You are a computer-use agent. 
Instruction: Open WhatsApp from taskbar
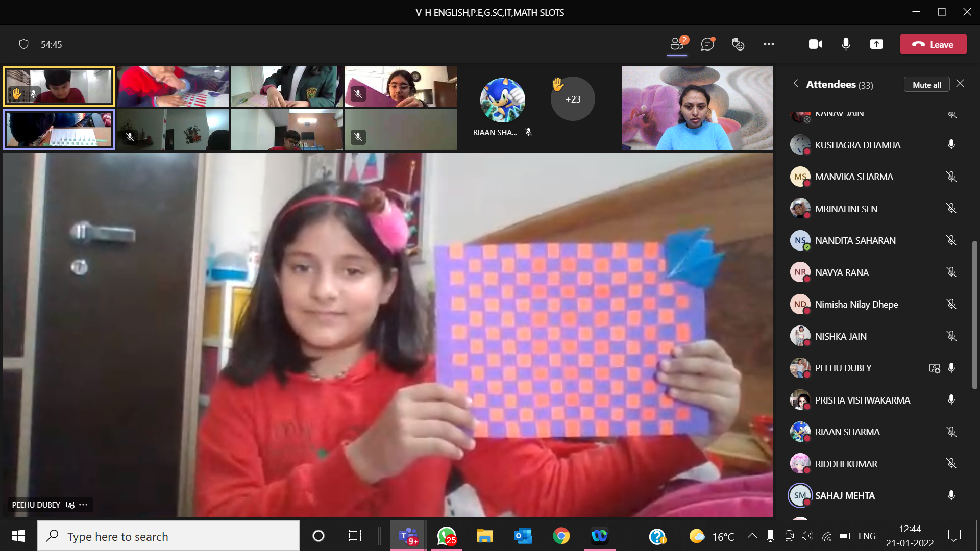(x=447, y=536)
